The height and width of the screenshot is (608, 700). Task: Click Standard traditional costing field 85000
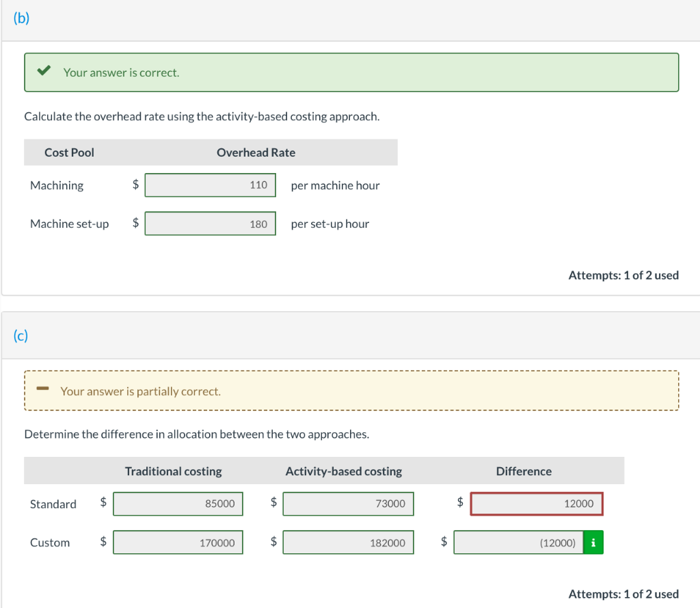(x=178, y=504)
